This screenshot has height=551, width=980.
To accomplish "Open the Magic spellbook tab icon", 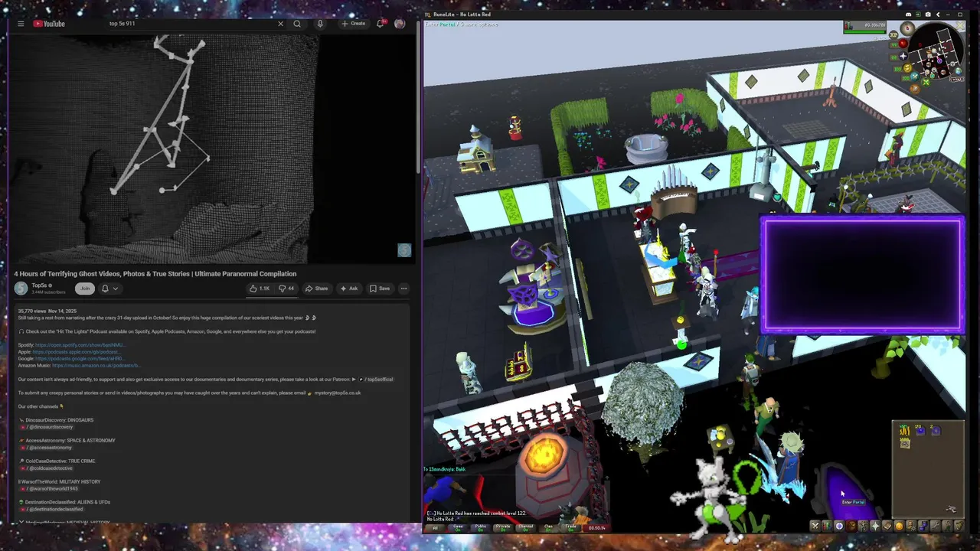I will tap(887, 526).
